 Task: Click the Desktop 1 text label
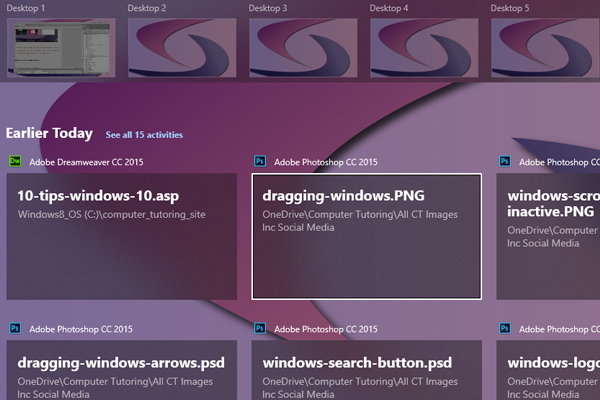click(x=26, y=8)
